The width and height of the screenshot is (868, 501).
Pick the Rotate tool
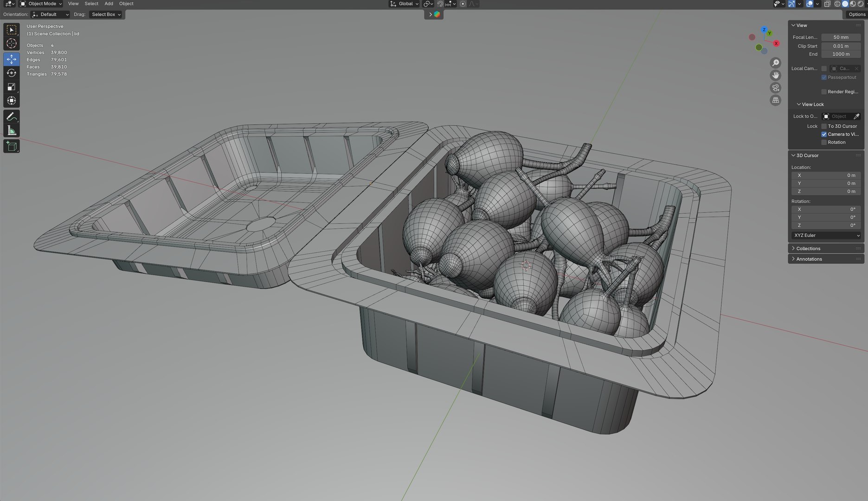pos(12,73)
